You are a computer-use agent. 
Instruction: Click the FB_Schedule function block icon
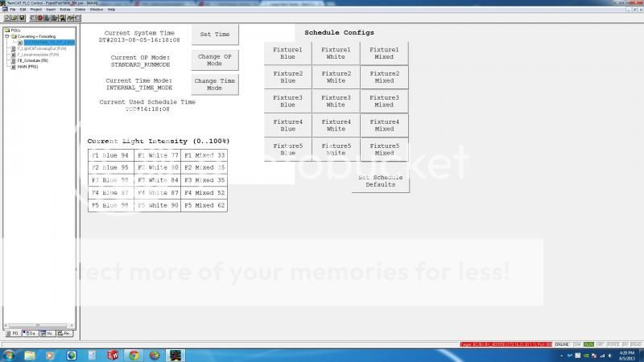(11, 60)
